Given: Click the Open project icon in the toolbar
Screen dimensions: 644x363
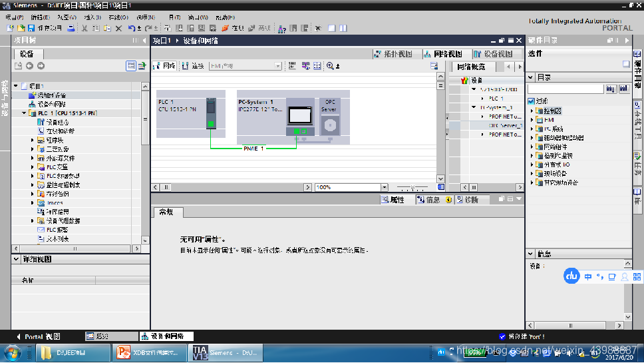Looking at the screenshot, I should pyautogui.click(x=21, y=28).
